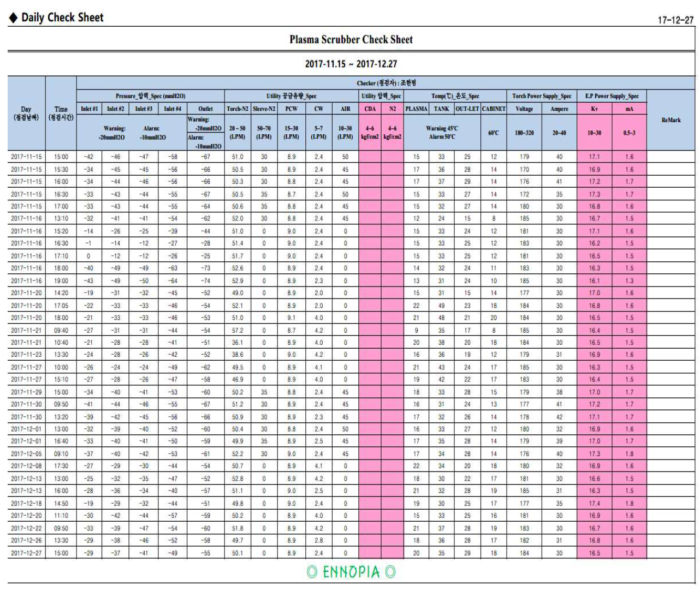Select the OUT-LET column header
The image size is (700, 591).
pyautogui.click(x=467, y=109)
